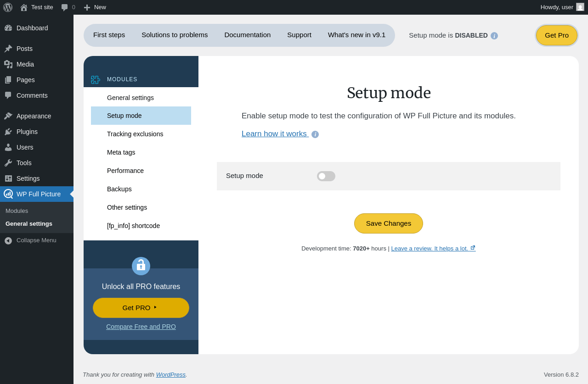Open What's new in v9.1 tab
The image size is (588, 384).
click(x=357, y=35)
